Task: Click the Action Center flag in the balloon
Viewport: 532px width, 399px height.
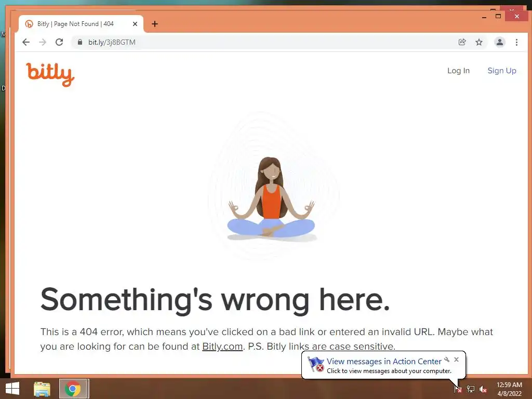Action: (315, 364)
